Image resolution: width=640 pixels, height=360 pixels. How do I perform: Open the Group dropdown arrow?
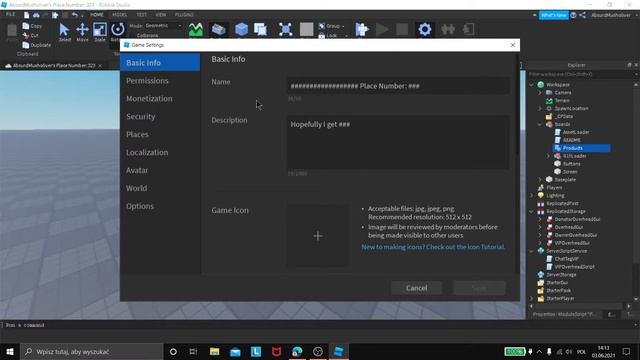click(343, 26)
